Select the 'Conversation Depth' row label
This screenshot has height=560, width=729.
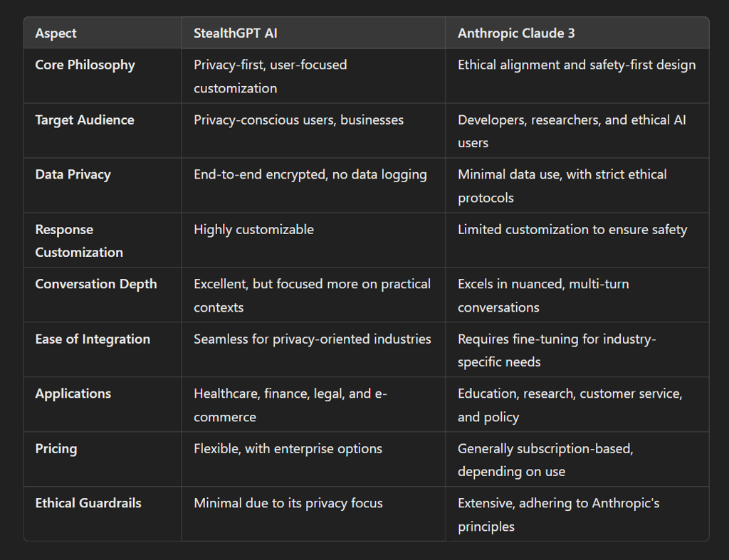96,284
